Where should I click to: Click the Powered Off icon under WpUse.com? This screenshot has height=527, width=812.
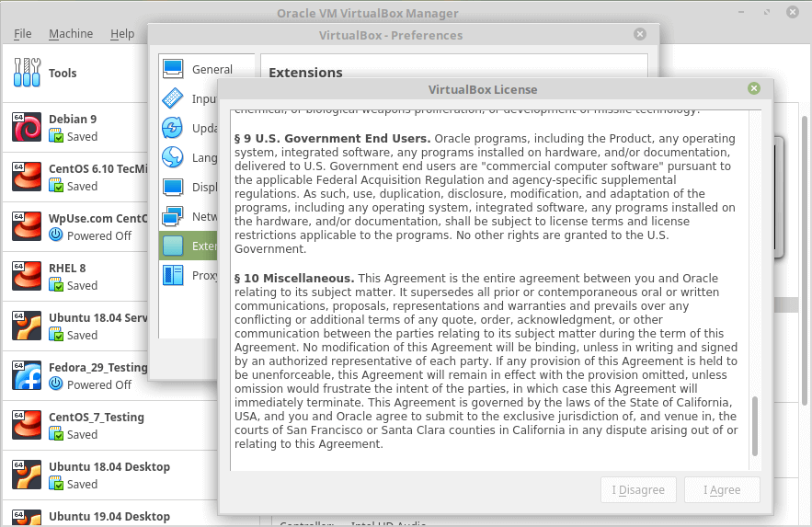click(x=56, y=235)
